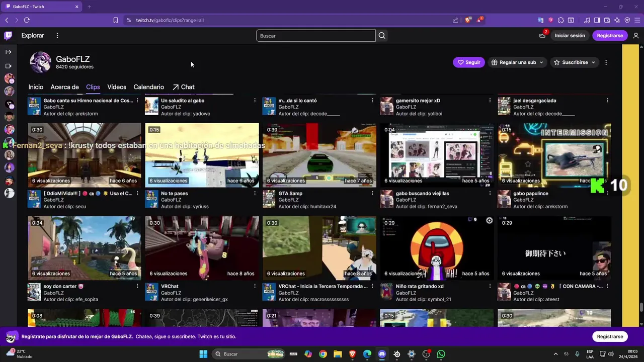
Task: Click the page vertical scrollbar
Action: (x=641, y=307)
